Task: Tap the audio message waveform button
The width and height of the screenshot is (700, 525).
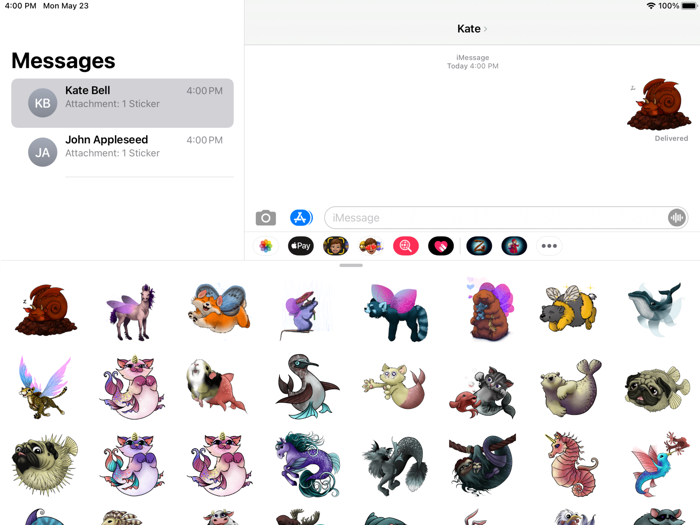Action: [x=677, y=218]
